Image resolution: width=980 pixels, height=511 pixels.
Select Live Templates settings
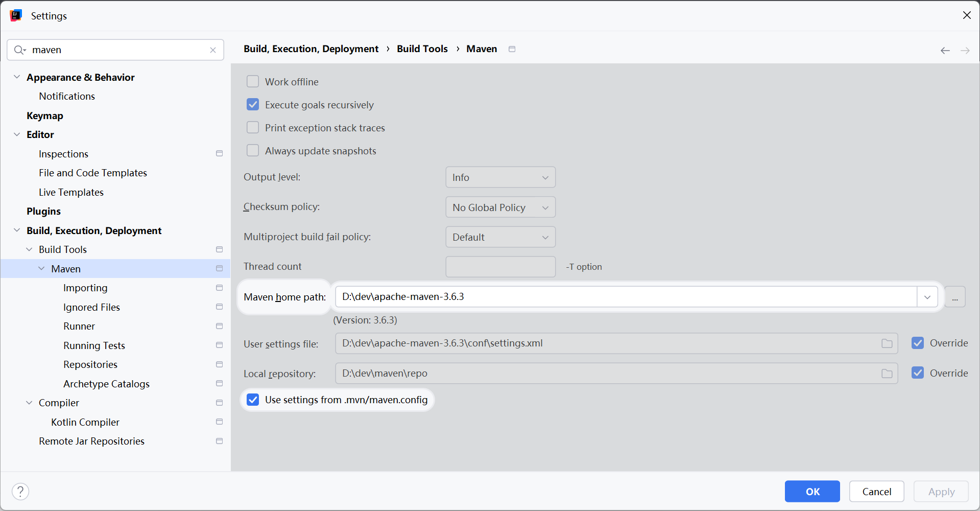click(71, 192)
